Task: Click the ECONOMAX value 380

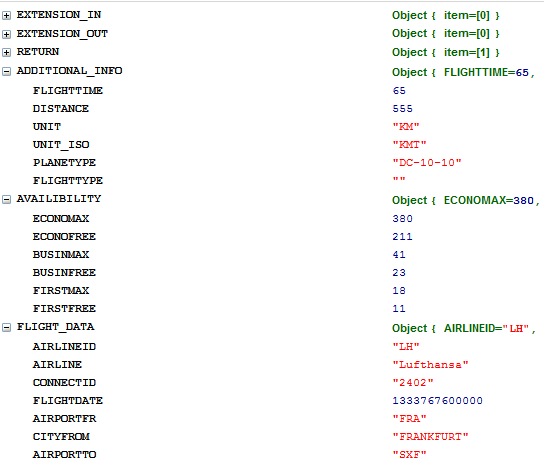Action: [x=402, y=219]
